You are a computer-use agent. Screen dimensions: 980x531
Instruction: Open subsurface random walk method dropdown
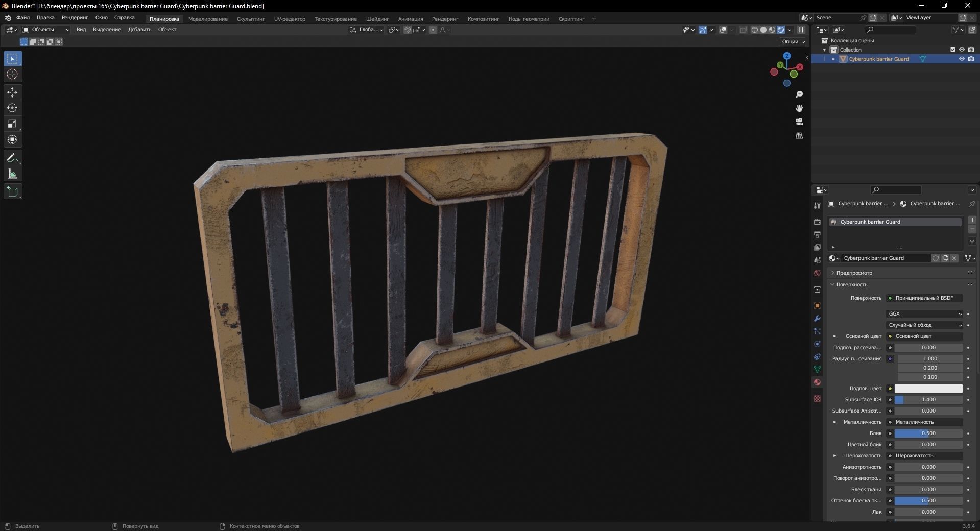(x=925, y=325)
